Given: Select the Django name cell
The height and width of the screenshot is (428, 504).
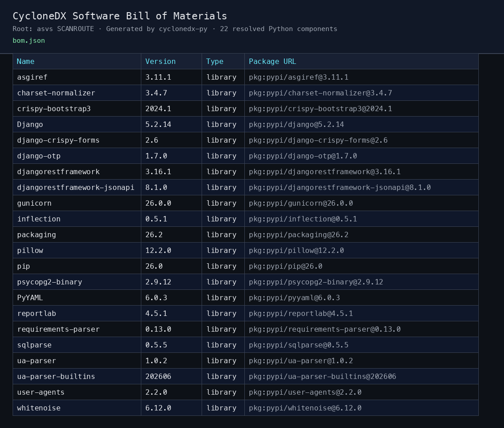Looking at the screenshot, I should [x=77, y=125].
